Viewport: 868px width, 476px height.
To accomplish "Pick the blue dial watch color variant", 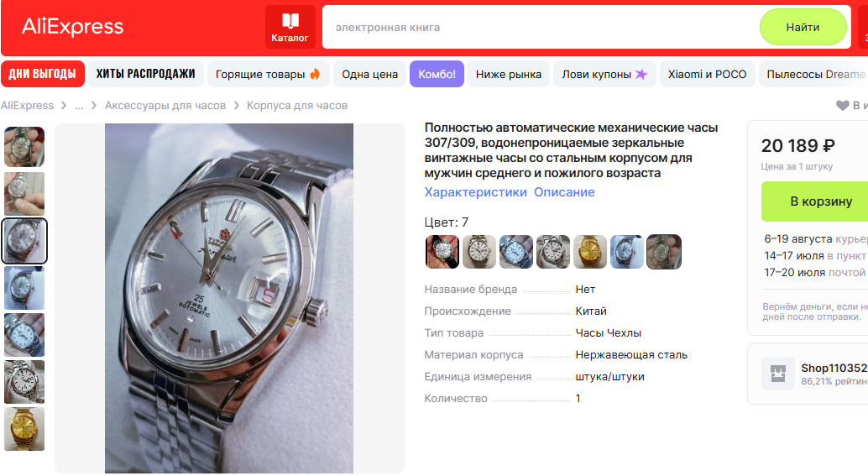I will pyautogui.click(x=516, y=252).
